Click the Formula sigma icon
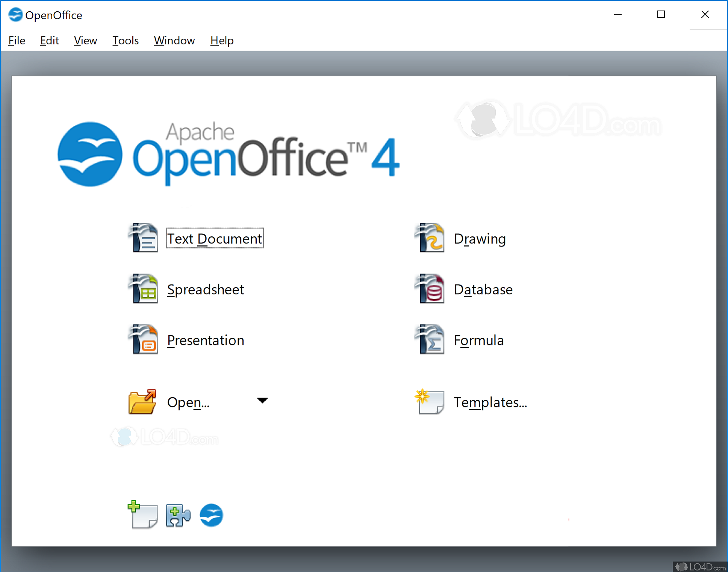 (x=430, y=340)
